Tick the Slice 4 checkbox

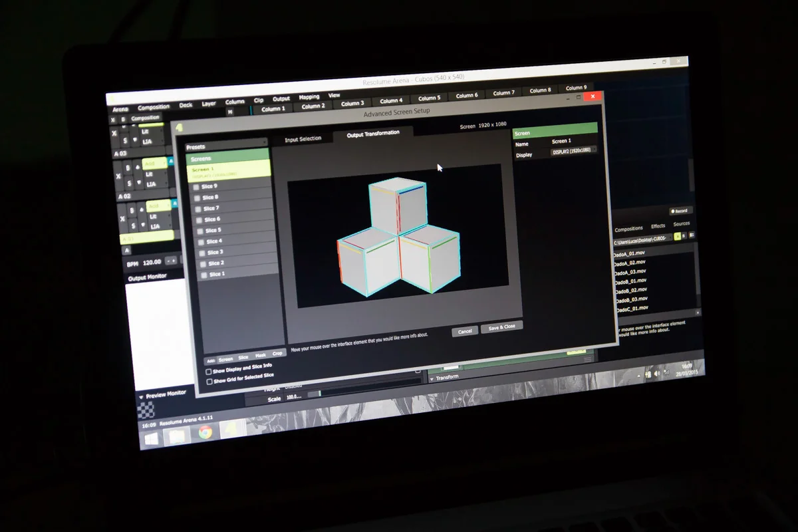point(201,242)
